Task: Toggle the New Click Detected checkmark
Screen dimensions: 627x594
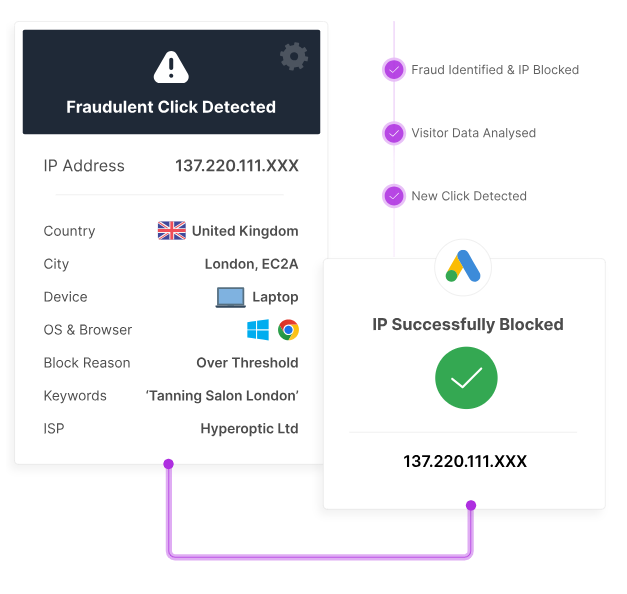Action: (x=394, y=196)
